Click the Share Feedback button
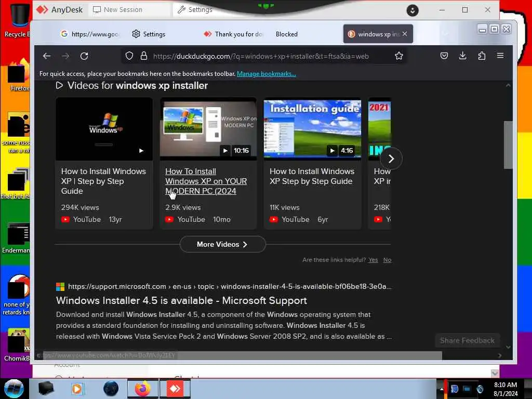Screen dimensions: 532x399 tap(467, 341)
